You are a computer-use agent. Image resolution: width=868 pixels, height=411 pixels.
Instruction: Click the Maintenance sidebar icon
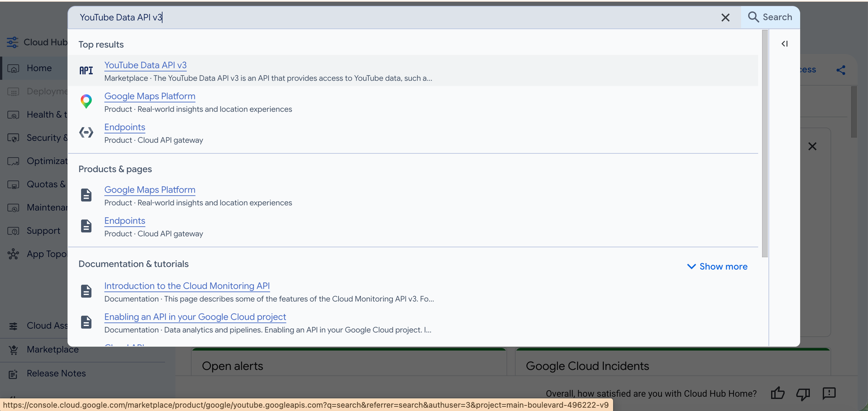point(13,208)
